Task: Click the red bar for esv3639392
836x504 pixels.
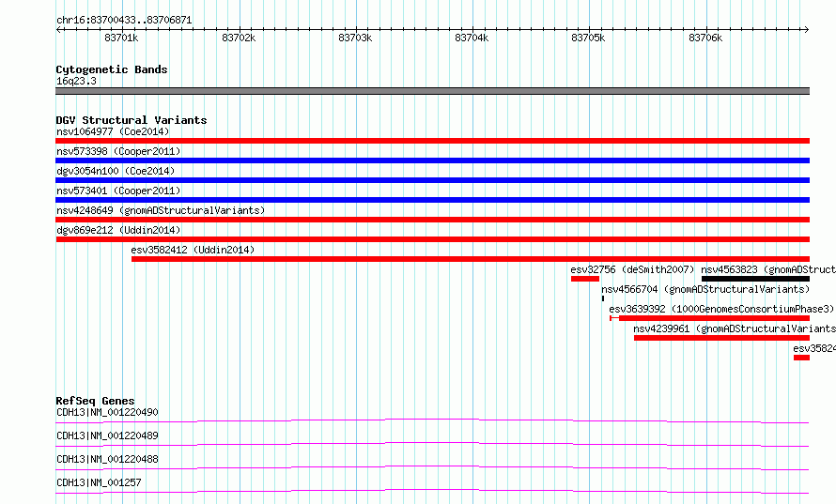Action: (709, 318)
